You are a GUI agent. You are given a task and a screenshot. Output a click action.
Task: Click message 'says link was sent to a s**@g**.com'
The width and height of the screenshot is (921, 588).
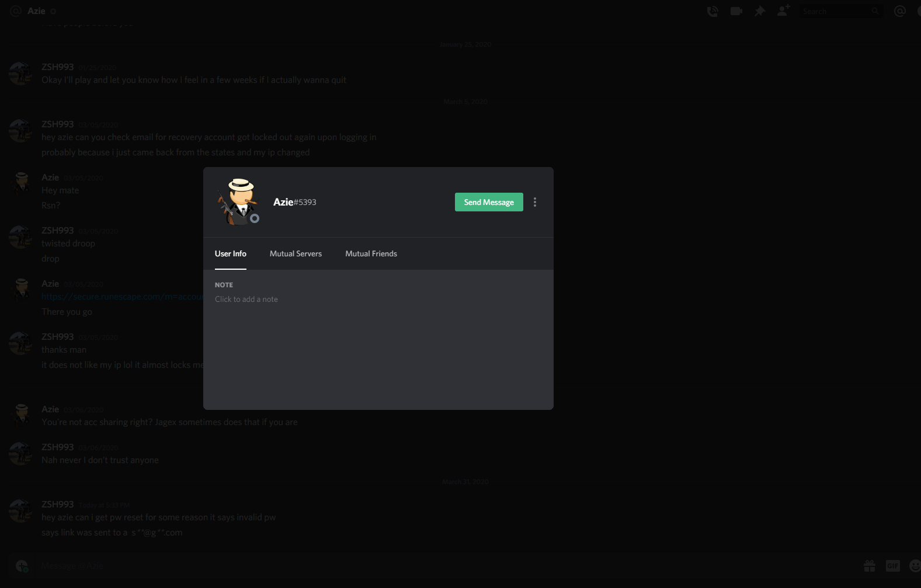pos(112,533)
